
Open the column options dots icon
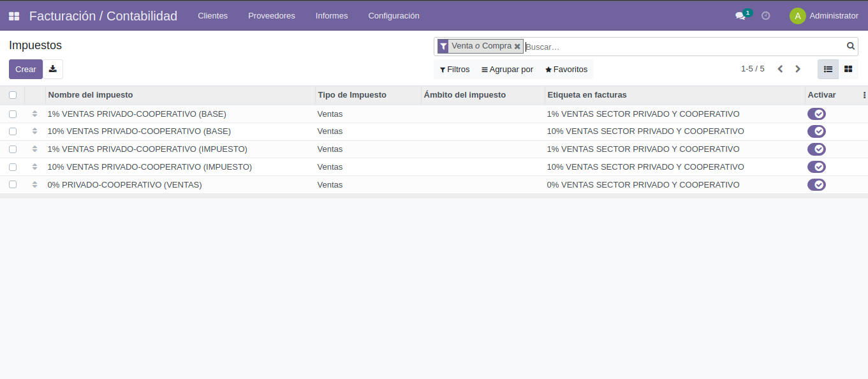pos(864,95)
